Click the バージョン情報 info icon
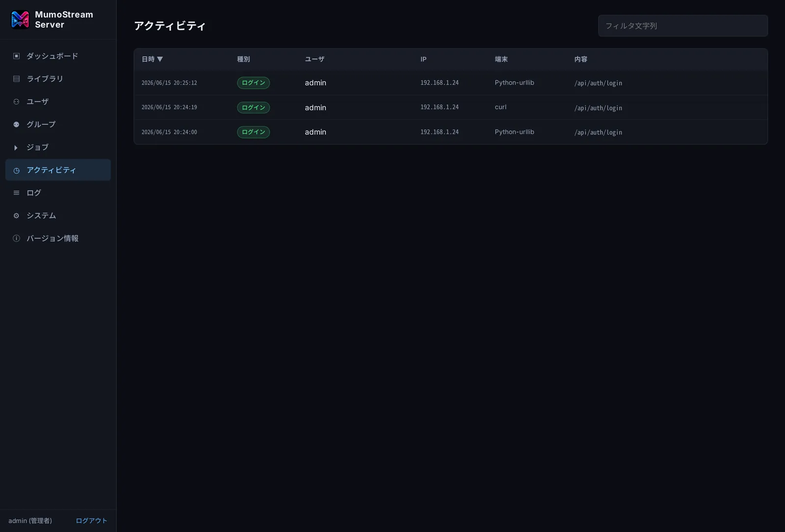The height and width of the screenshot is (532, 785). 16,238
